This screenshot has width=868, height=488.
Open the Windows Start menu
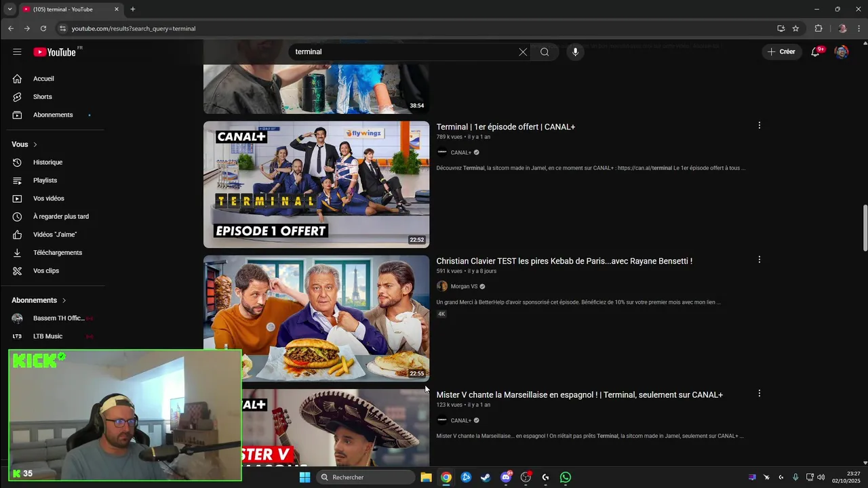[x=305, y=477]
